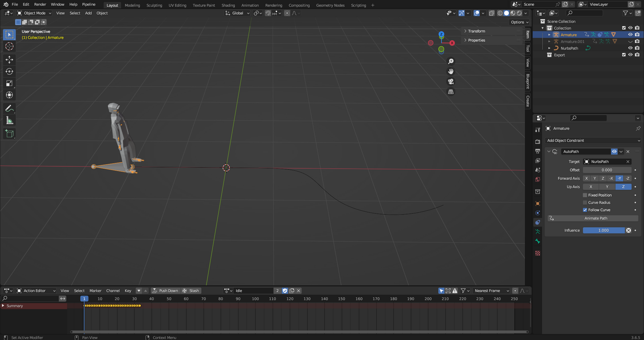Activate the Annotate tool
This screenshot has height=340, width=644.
click(9, 109)
